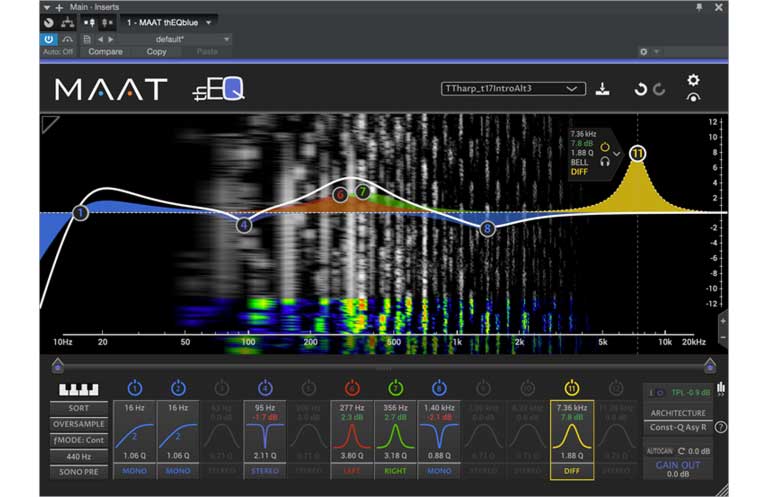Click the add insert plus icon
Viewport: 768px width, 497px height.
pyautogui.click(x=59, y=7)
